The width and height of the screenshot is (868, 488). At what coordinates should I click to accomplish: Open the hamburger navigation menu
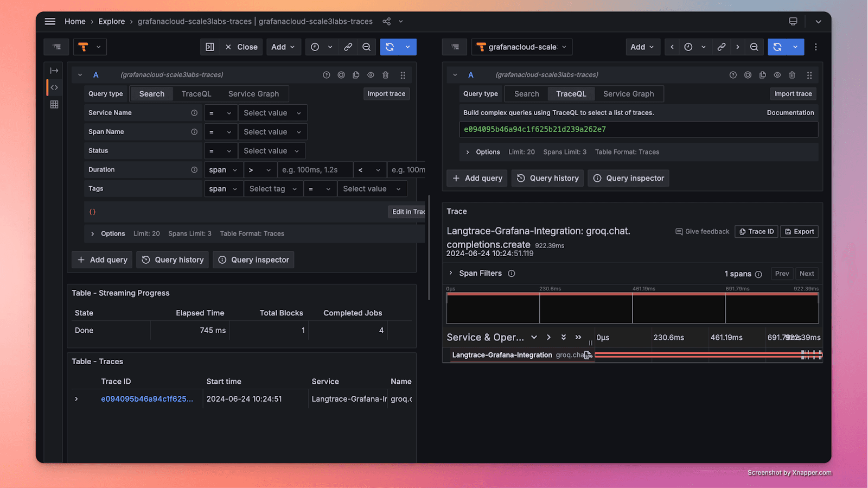(50, 21)
